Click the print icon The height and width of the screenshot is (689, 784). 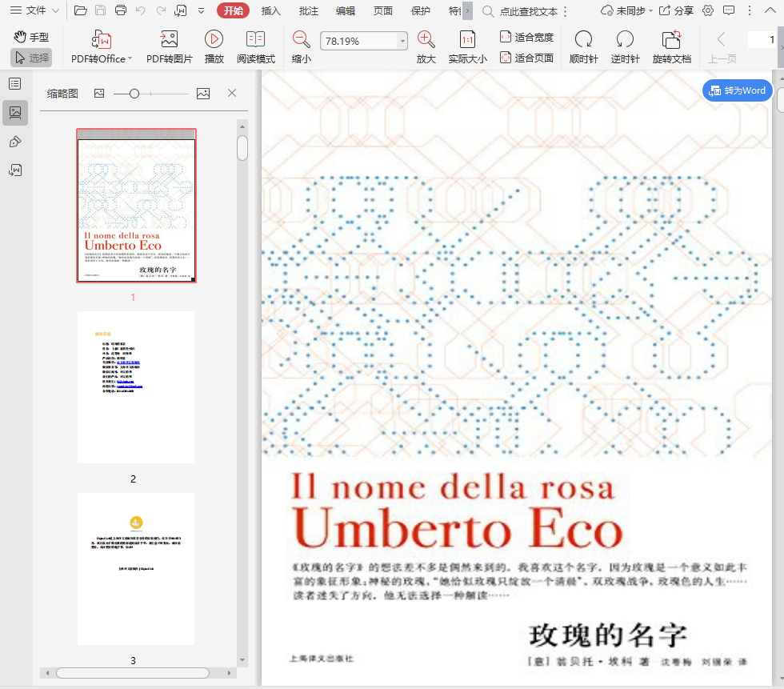[121, 10]
